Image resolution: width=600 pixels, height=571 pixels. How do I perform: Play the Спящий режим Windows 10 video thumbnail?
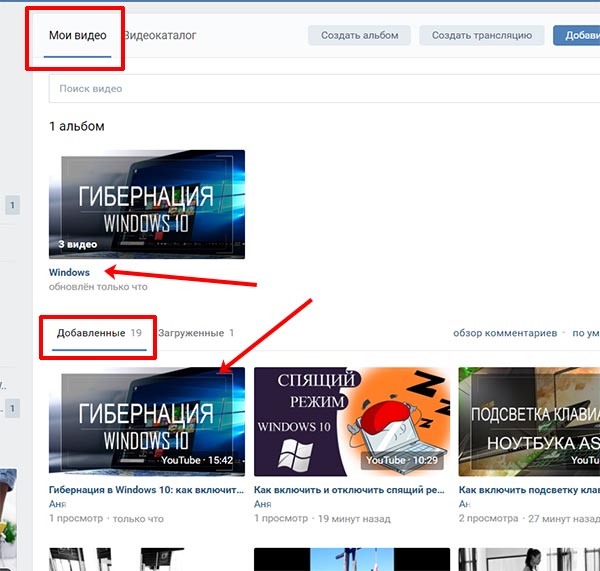coord(352,422)
